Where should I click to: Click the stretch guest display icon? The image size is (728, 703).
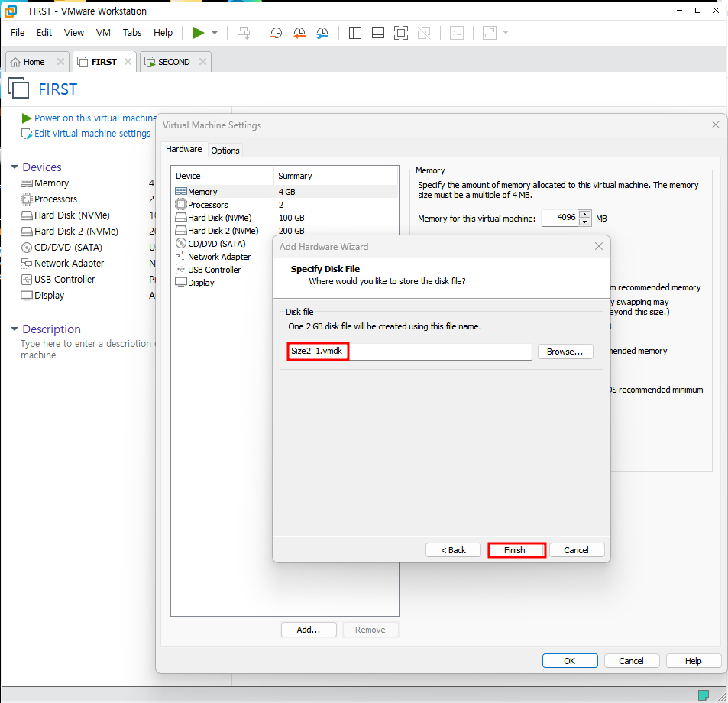[490, 33]
